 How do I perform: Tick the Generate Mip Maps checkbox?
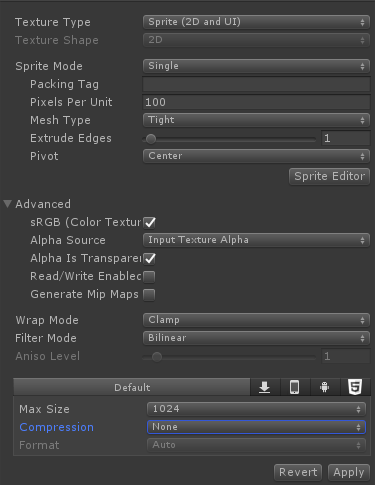coord(149,295)
